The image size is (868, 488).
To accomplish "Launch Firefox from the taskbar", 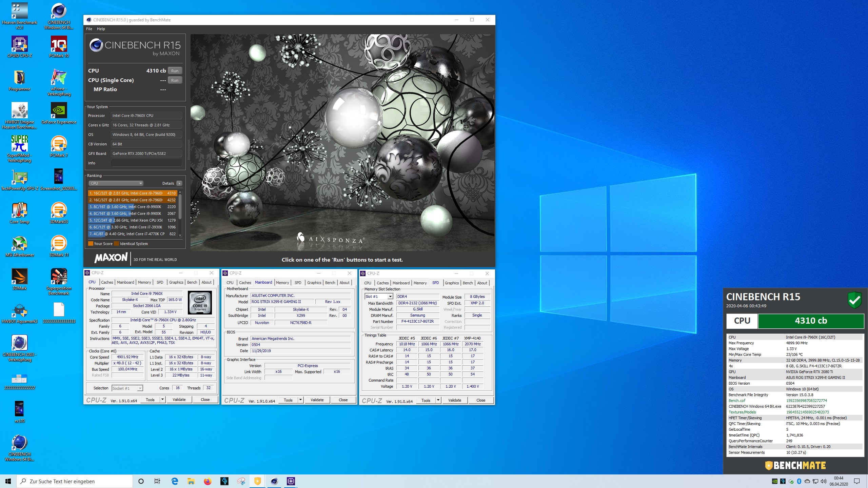I will pos(208,481).
